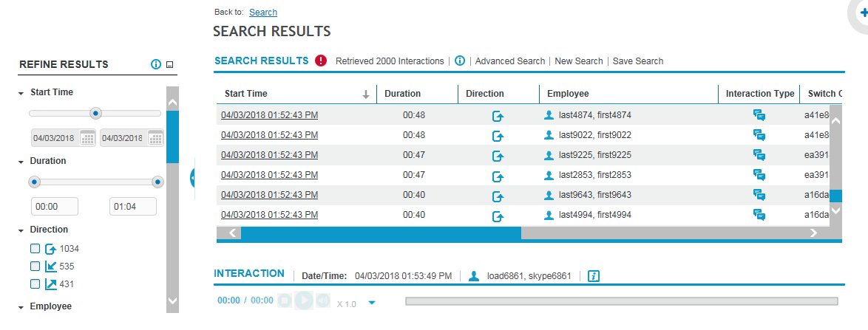This screenshot has width=868, height=330.
Task: Click the Start Time slider handle
Action: coord(95,113)
